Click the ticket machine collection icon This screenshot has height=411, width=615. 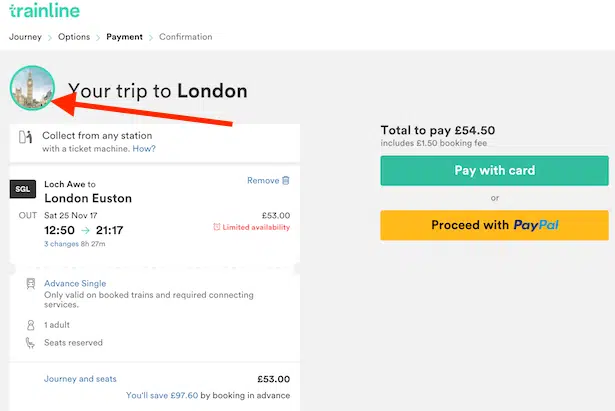coord(25,141)
